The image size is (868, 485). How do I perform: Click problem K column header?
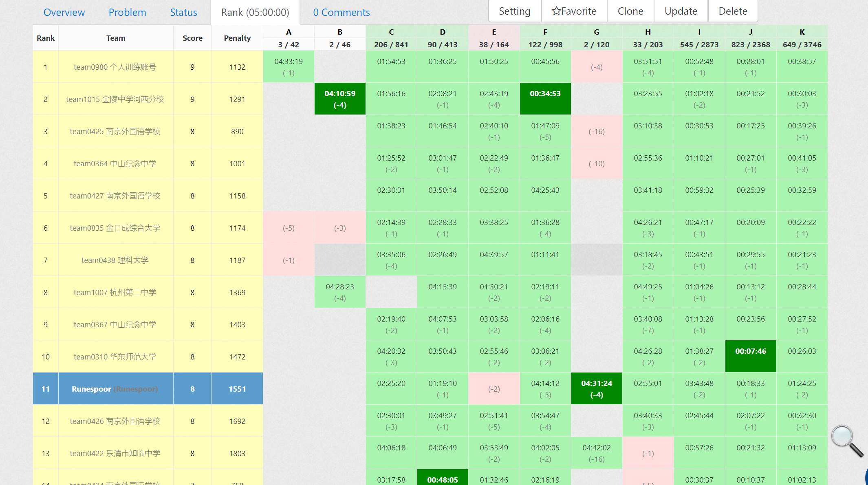point(802,32)
